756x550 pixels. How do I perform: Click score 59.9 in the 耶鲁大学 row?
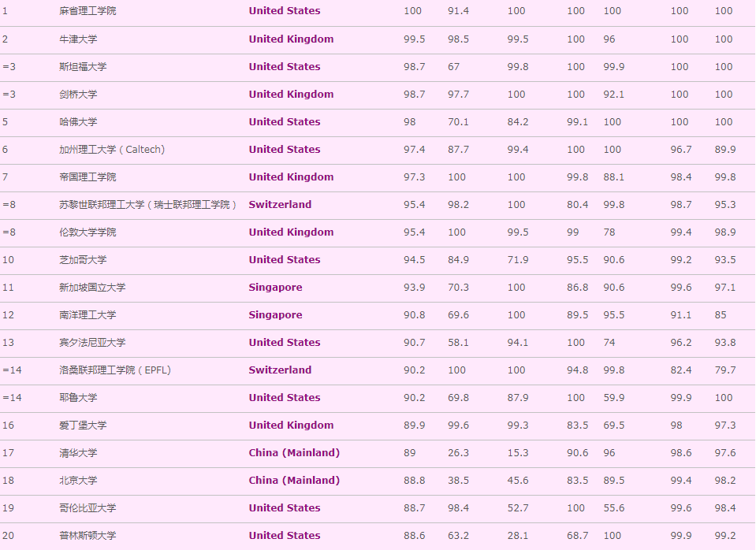[x=614, y=398]
